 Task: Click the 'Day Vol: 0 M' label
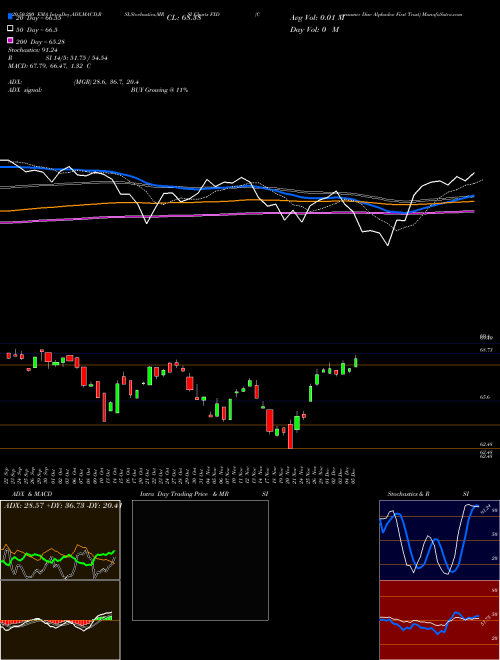point(314,29)
